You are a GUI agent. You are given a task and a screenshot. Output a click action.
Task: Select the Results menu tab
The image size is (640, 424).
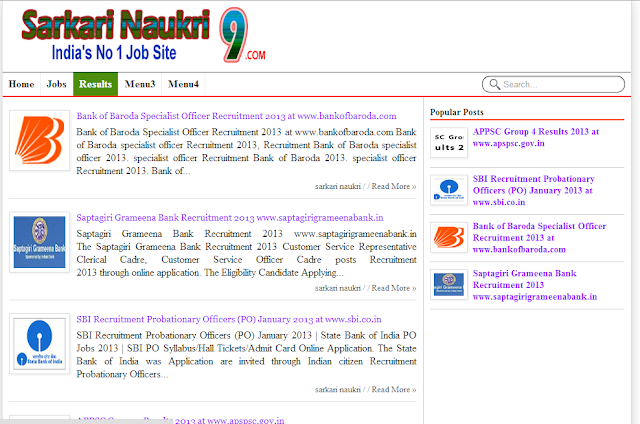click(x=96, y=84)
